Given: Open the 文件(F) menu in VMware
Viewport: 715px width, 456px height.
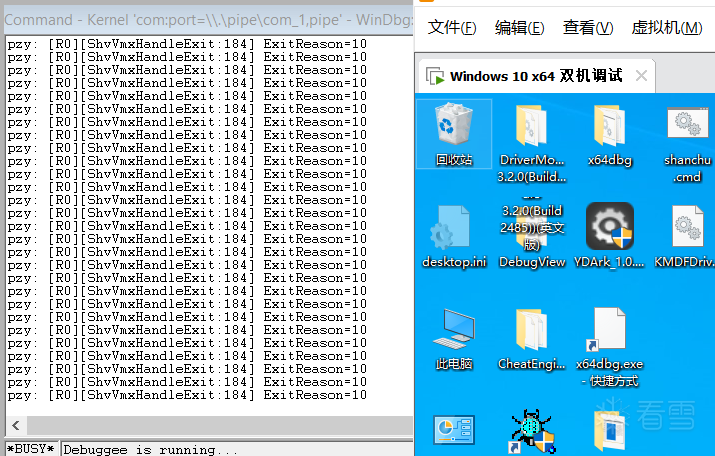Looking at the screenshot, I should (452, 28).
